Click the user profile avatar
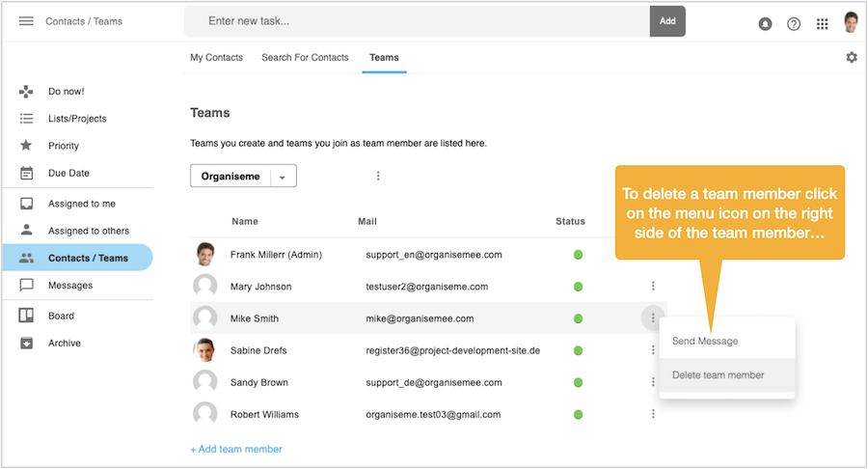Image resolution: width=868 pixels, height=469 pixels. [851, 22]
